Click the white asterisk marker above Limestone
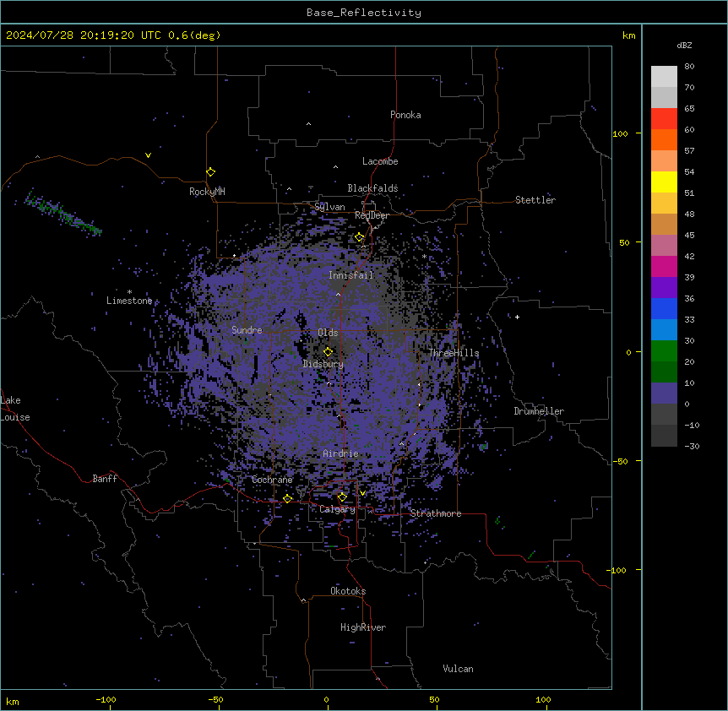Viewport: 728px width, 711px height. point(129,291)
